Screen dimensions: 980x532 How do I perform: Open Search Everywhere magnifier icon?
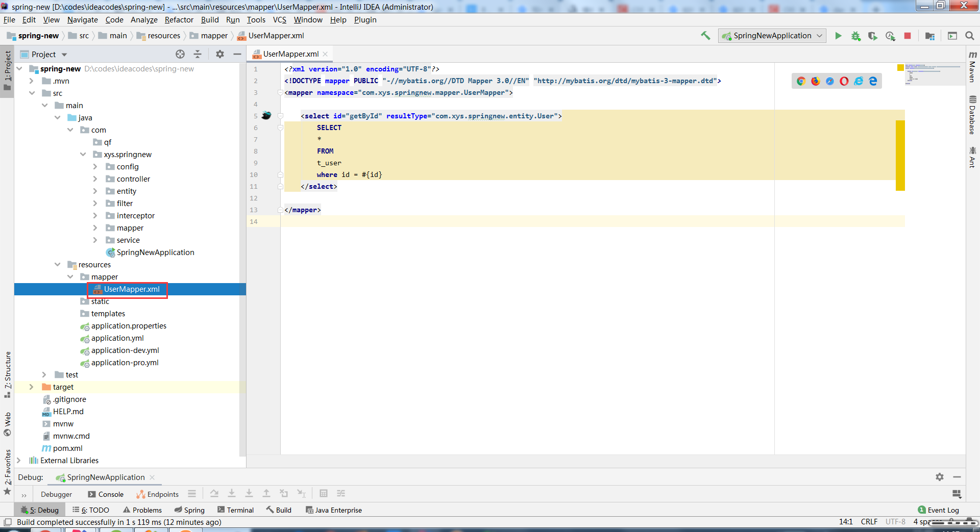tap(970, 36)
